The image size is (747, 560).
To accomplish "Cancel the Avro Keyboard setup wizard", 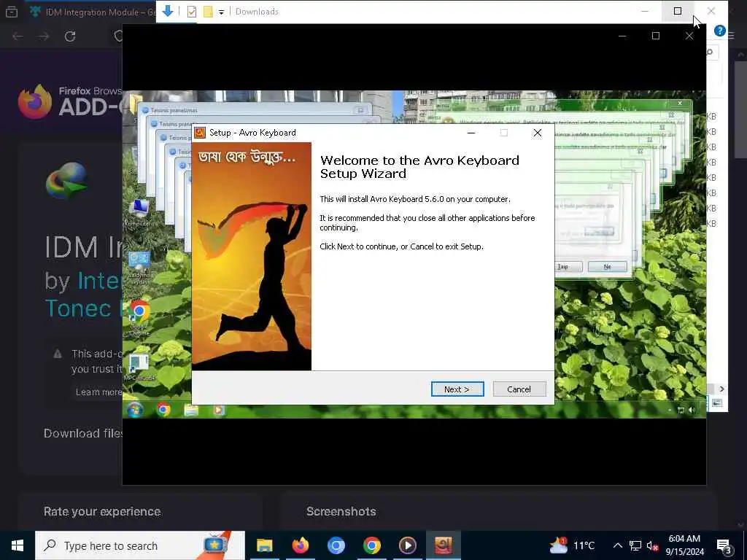I will (x=519, y=389).
